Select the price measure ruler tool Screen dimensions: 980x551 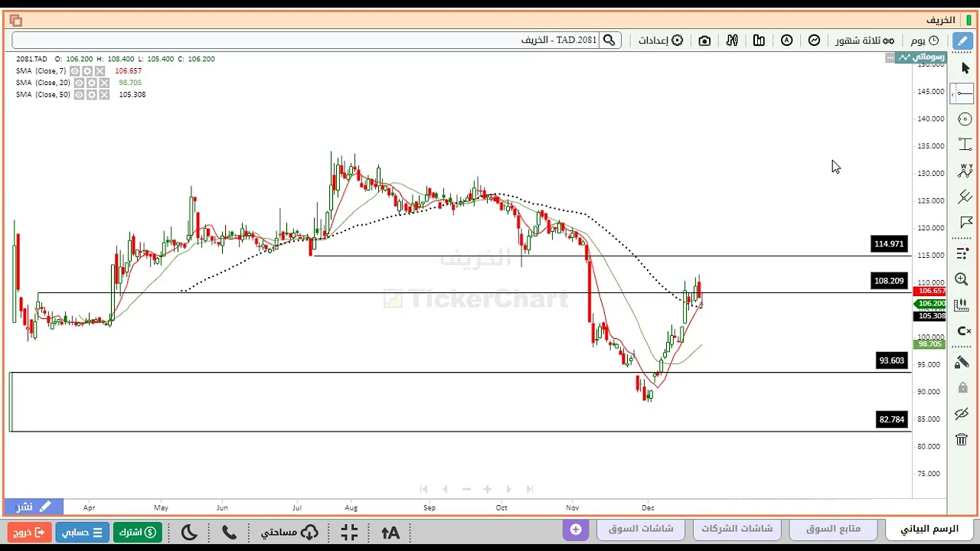pos(962,305)
